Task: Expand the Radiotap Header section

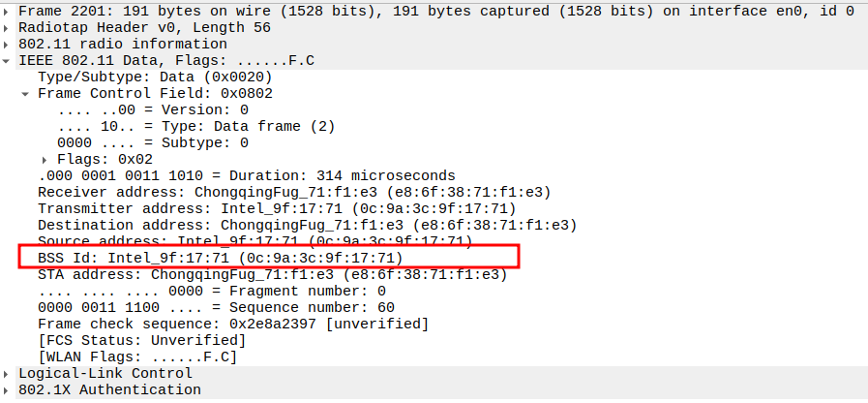Action: pos(9,28)
